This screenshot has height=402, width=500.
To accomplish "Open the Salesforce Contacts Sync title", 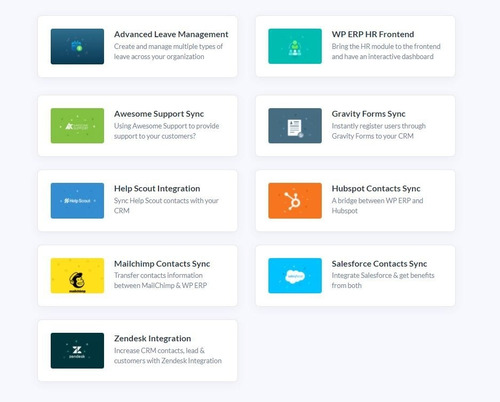I will (379, 264).
